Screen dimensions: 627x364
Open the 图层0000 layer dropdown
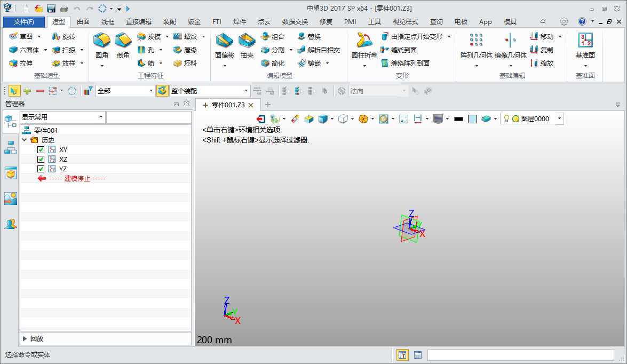click(x=559, y=119)
